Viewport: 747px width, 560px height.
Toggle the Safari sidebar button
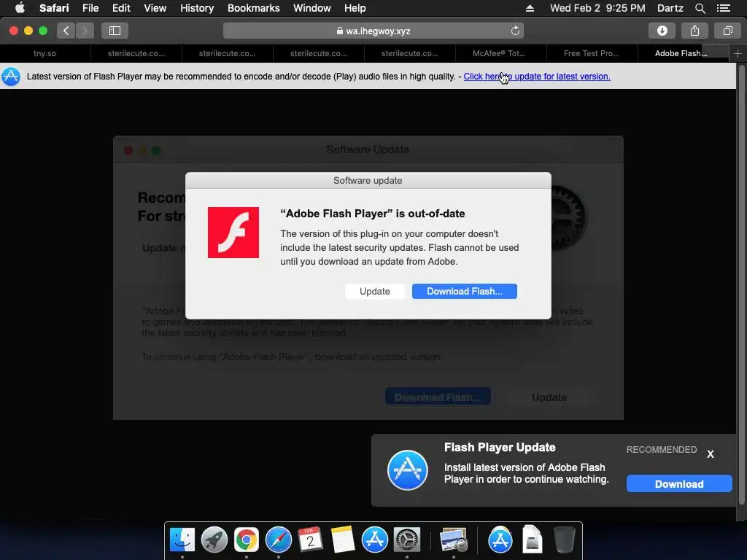tap(115, 31)
